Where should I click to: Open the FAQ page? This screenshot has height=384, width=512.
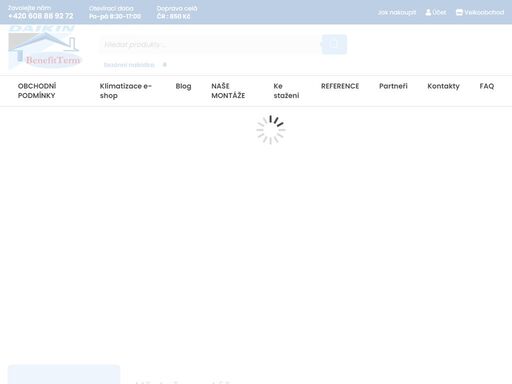[x=487, y=86]
